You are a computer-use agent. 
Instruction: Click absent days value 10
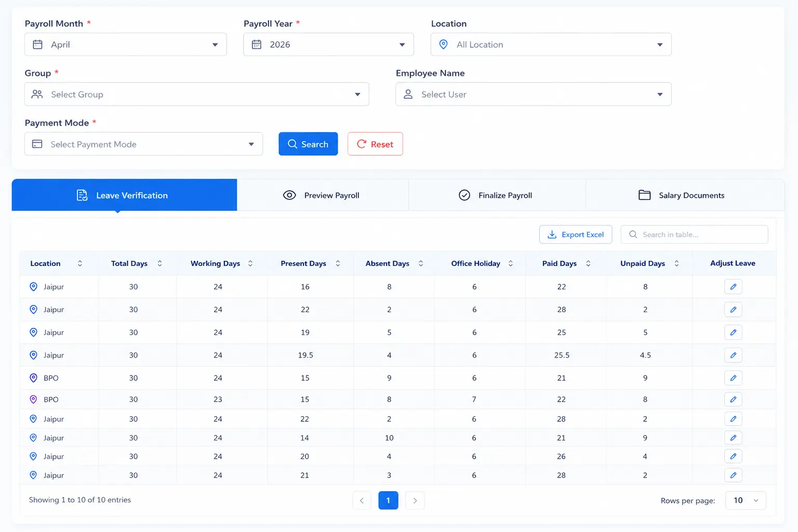pyautogui.click(x=389, y=438)
